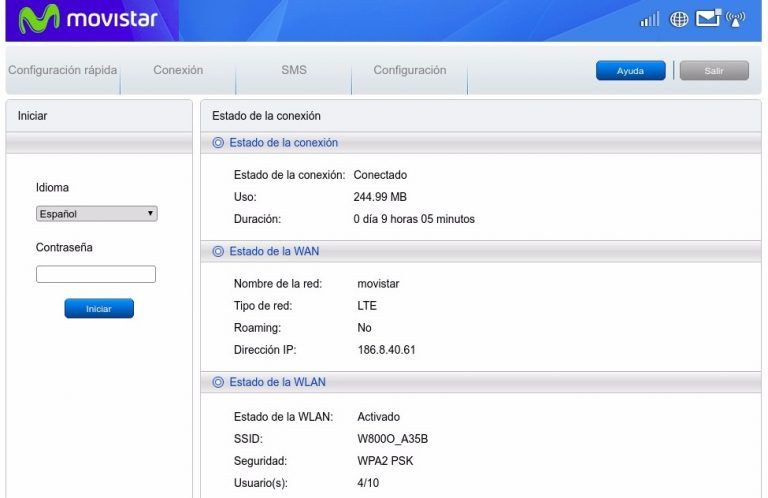Click the Estado de la WLAN: label
Viewport: 768px width, 498px height.
[283, 417]
